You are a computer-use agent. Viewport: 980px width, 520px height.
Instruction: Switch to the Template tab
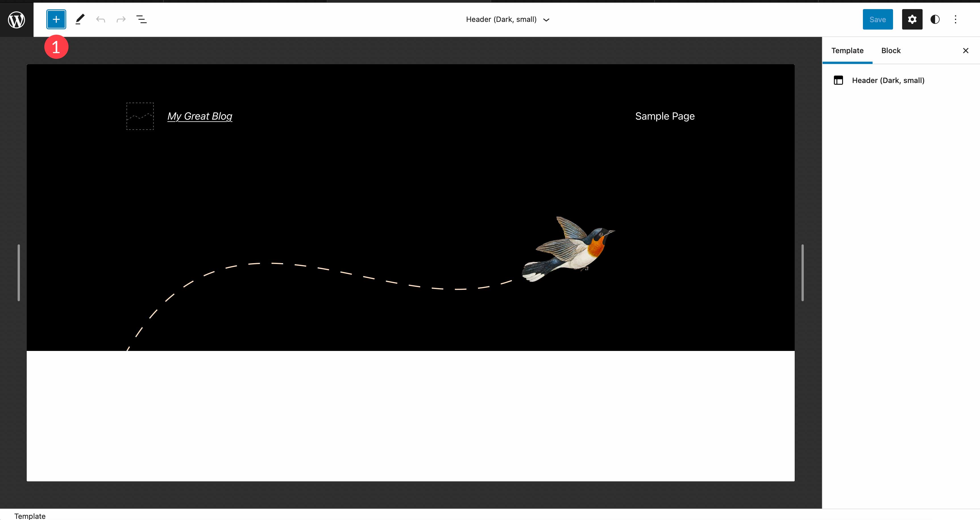848,50
